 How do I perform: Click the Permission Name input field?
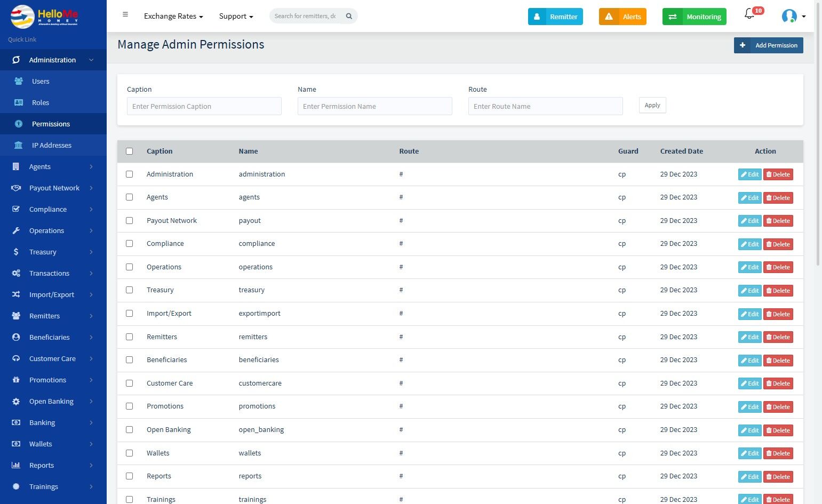[375, 106]
